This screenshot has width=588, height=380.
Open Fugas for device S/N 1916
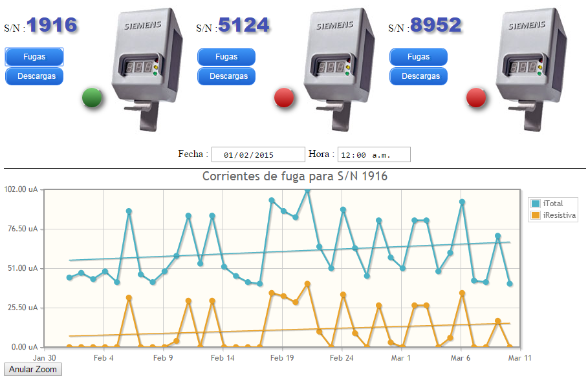34,57
